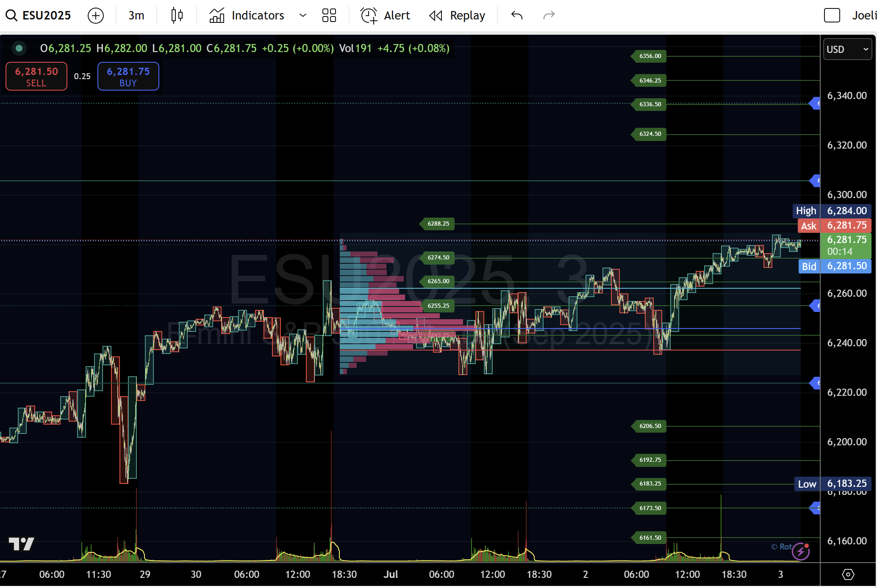Open chart settings gear at bottom right
877x588 pixels.
[848, 574]
